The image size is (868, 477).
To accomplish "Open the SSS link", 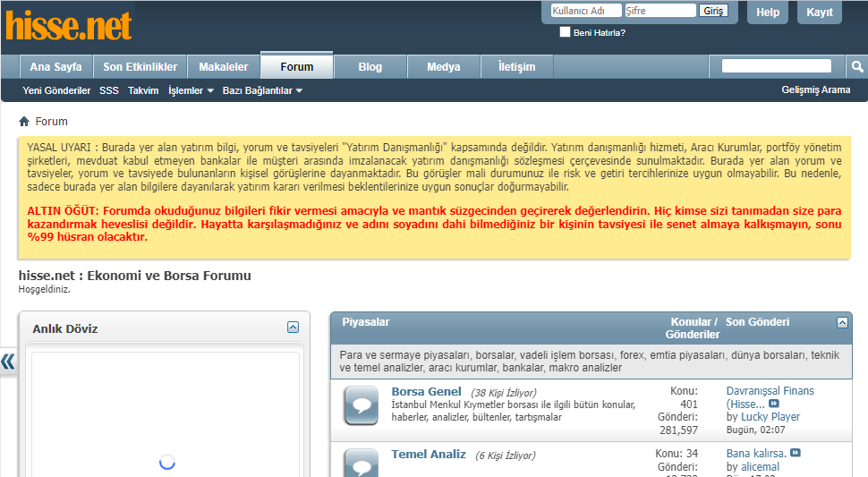I will coord(109,90).
